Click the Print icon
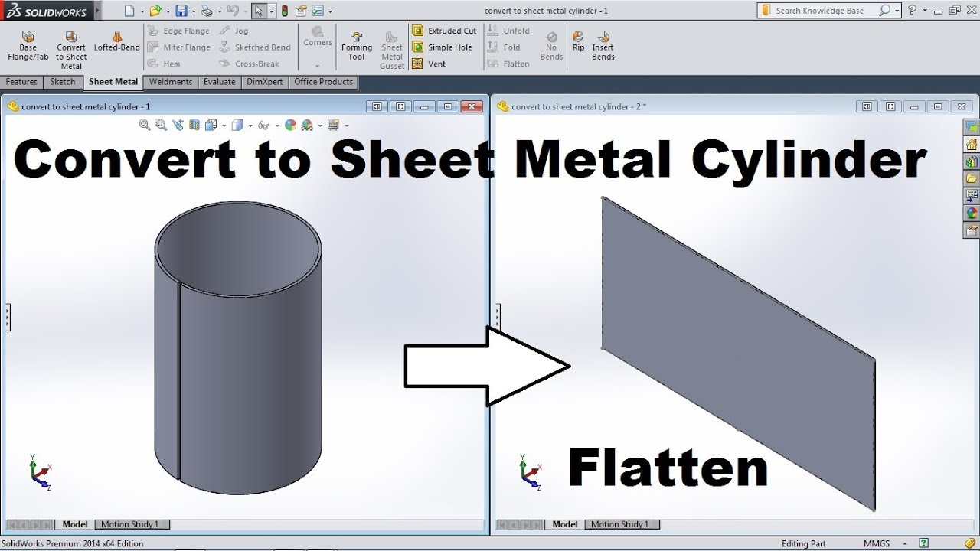980x551 pixels. click(x=206, y=11)
